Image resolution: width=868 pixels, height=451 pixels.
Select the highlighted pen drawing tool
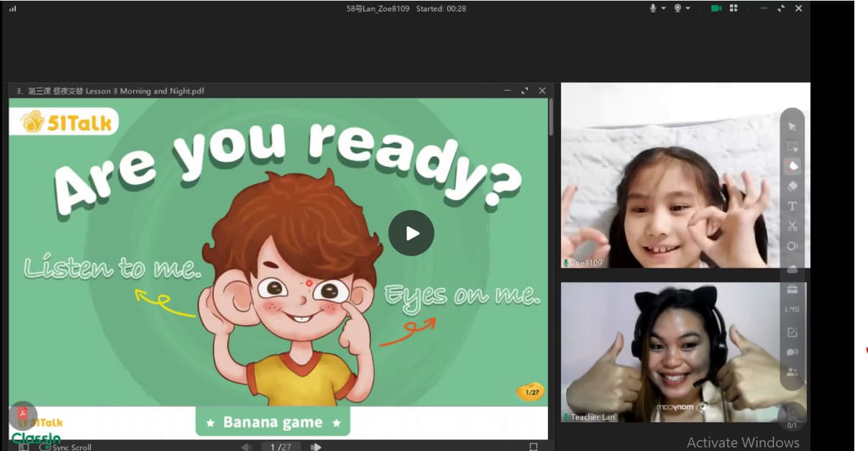(x=792, y=166)
